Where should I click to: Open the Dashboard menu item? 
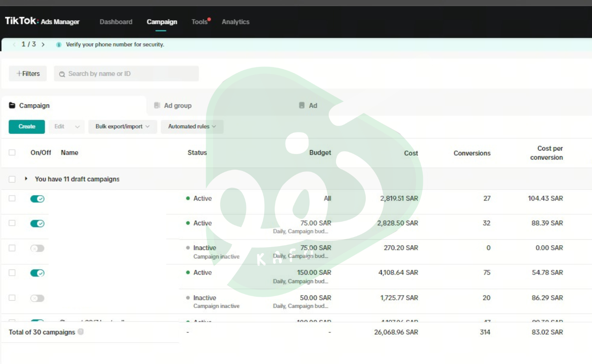(x=116, y=22)
